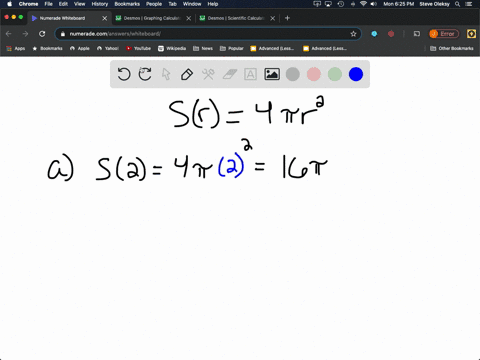480x360 pixels.
Task: Choose the blue color swatch
Action: tap(356, 74)
